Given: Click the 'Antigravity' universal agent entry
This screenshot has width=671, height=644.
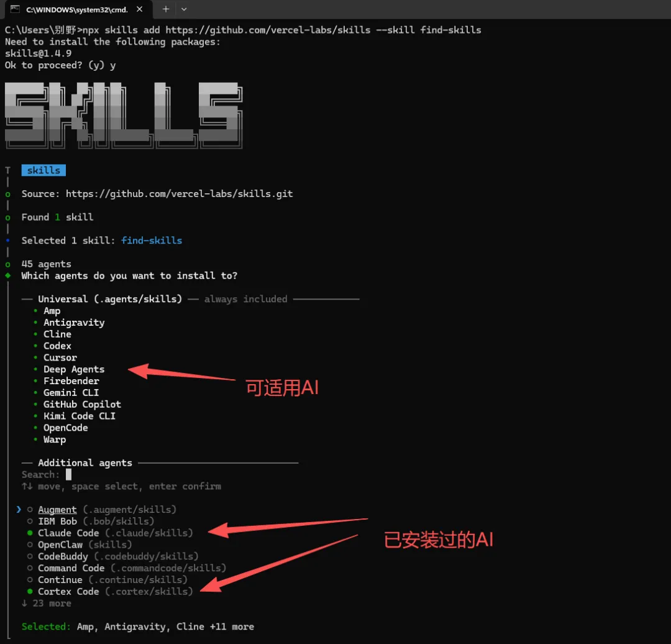Looking at the screenshot, I should pyautogui.click(x=74, y=323).
